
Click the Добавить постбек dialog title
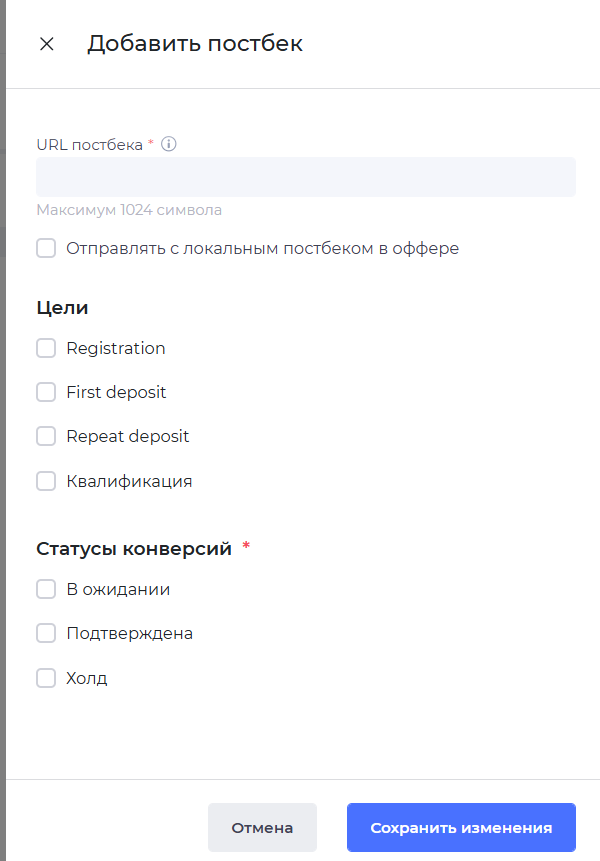click(194, 44)
